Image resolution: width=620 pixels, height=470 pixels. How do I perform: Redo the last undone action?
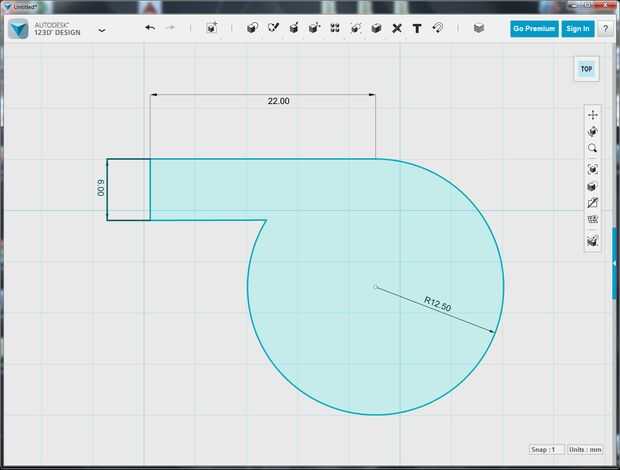coord(170,28)
